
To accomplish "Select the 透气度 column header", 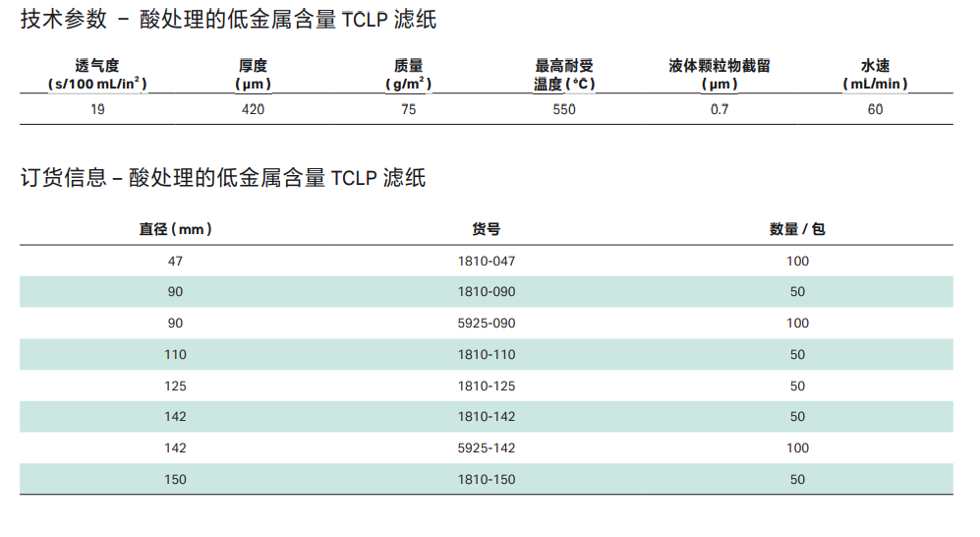I will pos(97,66).
